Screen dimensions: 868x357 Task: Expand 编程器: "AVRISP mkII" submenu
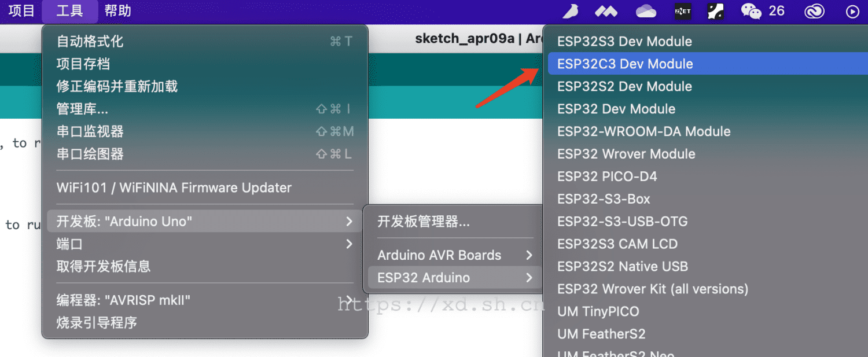[205, 300]
